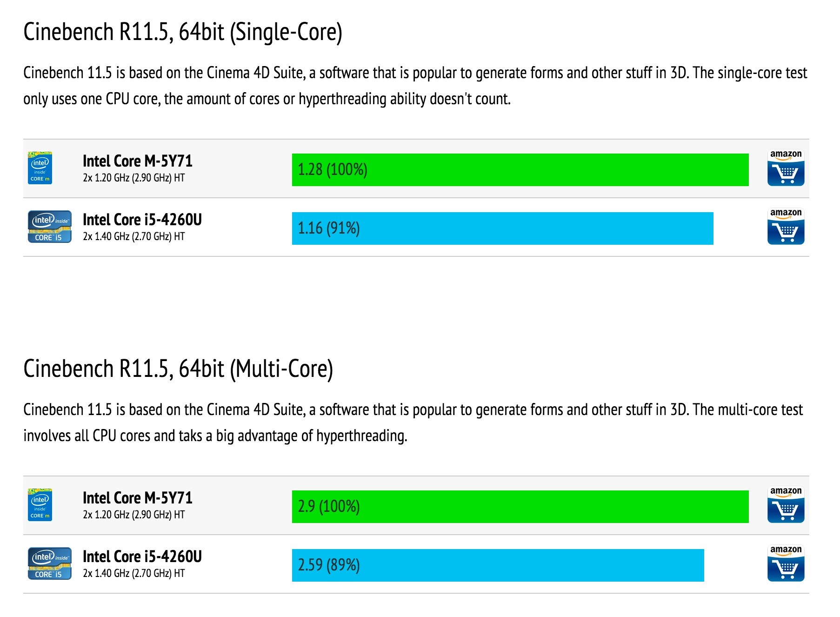840x617 pixels.
Task: Open Intel Core i5-4260U link in Single-Core section
Action: (x=142, y=220)
